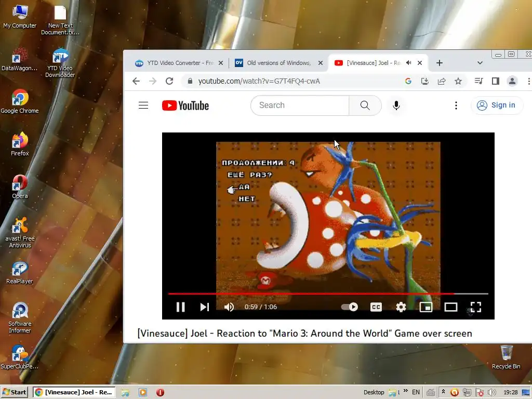The width and height of the screenshot is (532, 399).
Task: Select DataWagon desktop shortcut
Action: click(19, 59)
